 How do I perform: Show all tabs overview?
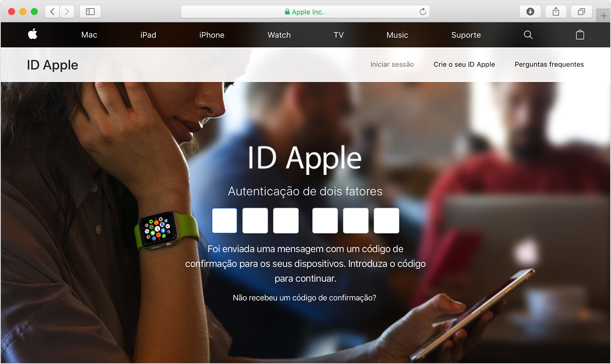pos(581,12)
